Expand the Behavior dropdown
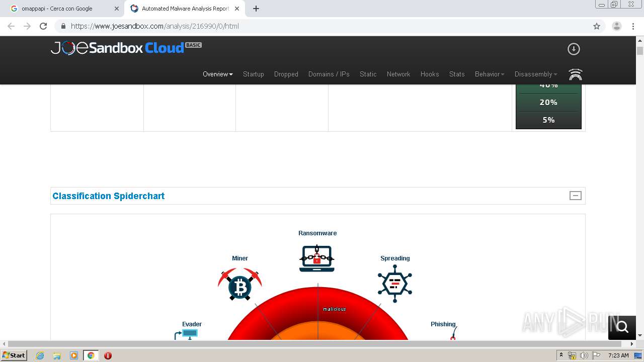 490,74
